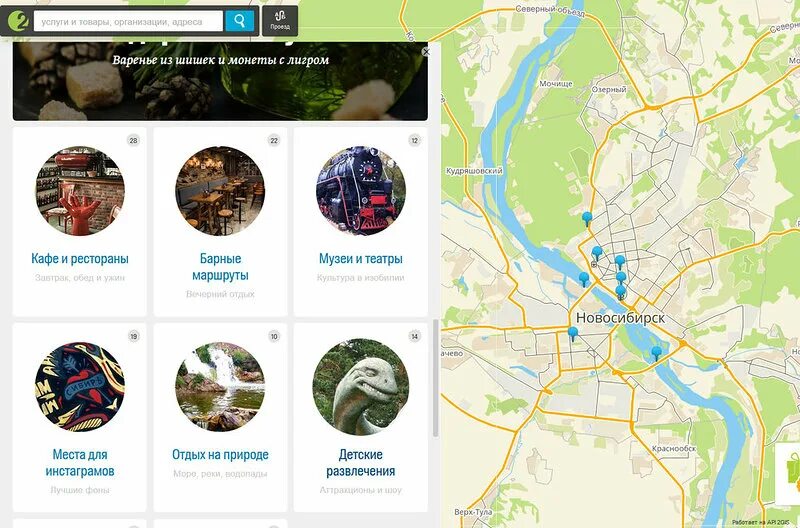Click the pine cone jam promo banner
The height and width of the screenshot is (528, 800).
[220, 82]
